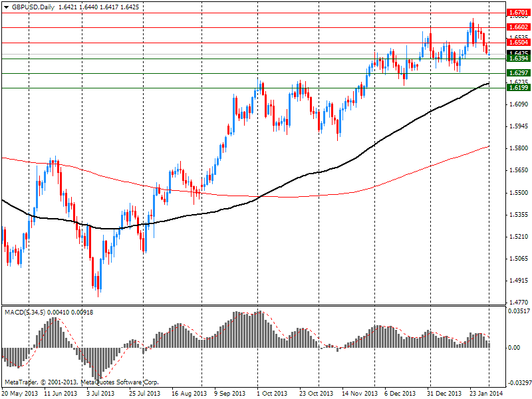
Task: Click the 0.03517 MACD scale value
Action: 519,311
